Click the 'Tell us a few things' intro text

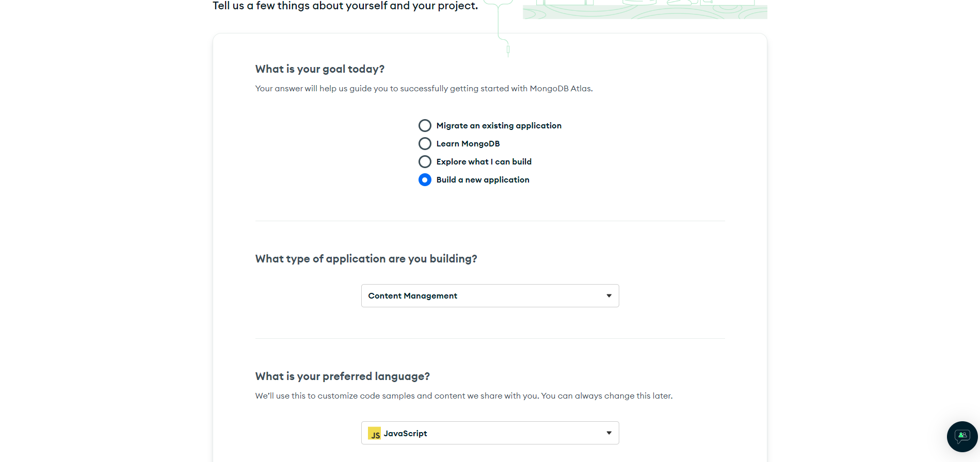[345, 6]
